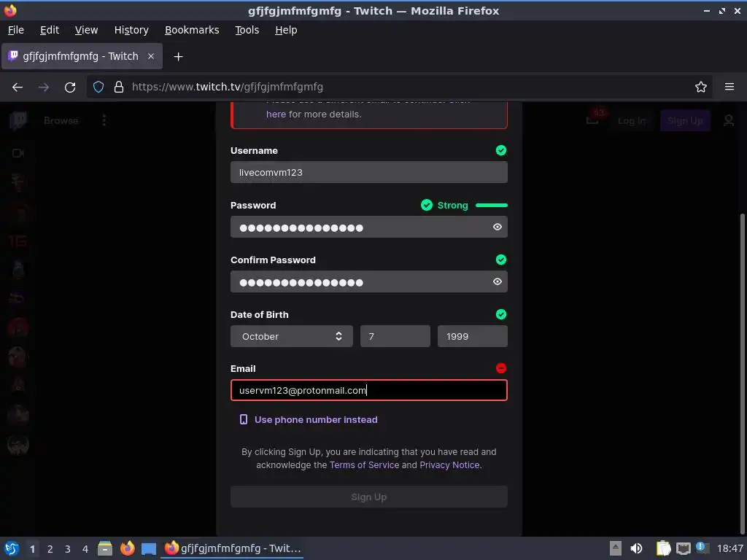
Task: Switch to workspace 2
Action: click(x=50, y=549)
